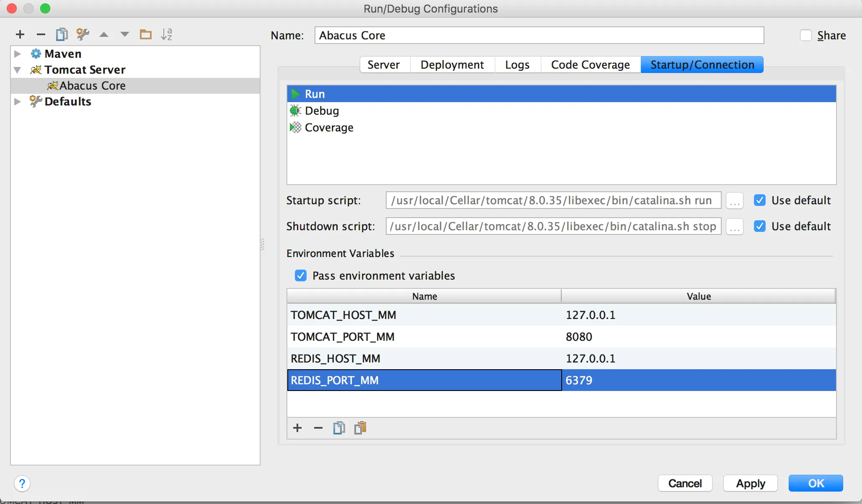Screen dimensions: 862x504
Task: Disable Pass environment variables checkbox
Action: click(x=301, y=275)
